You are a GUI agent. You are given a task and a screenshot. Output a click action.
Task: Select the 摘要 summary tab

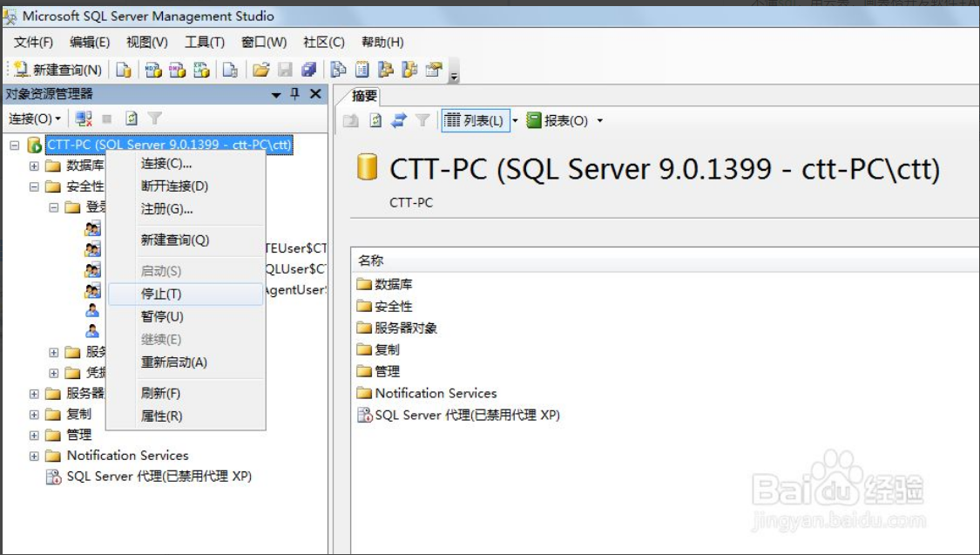[x=364, y=96]
